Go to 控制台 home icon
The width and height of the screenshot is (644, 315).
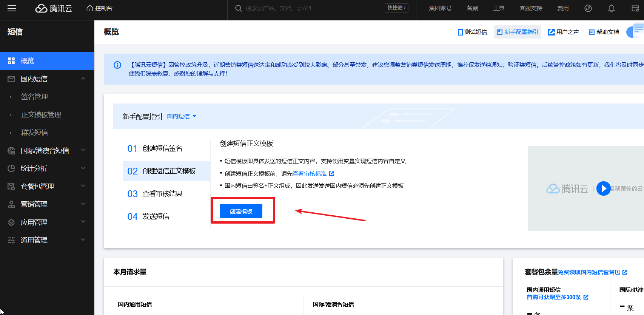click(90, 8)
